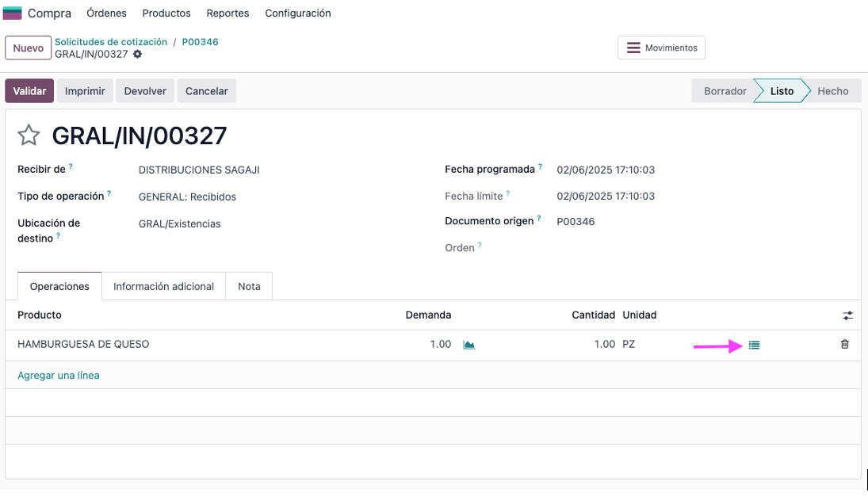Open P00346 breadcrumb link

coord(200,41)
